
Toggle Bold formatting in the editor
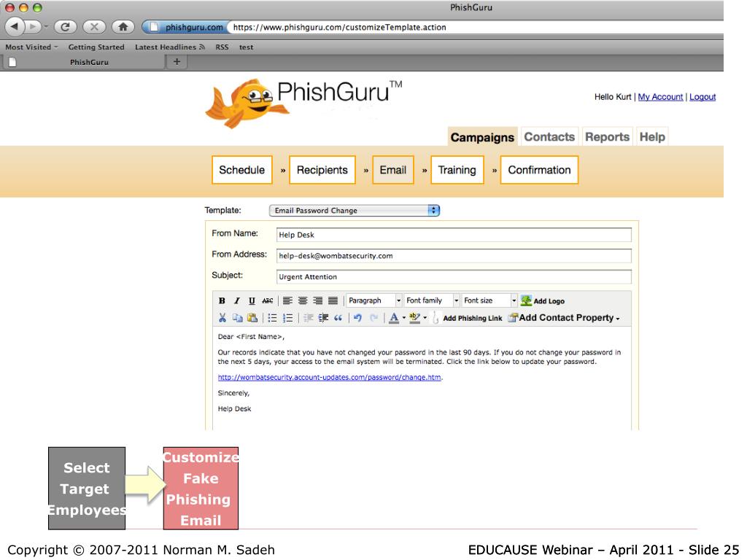pyautogui.click(x=222, y=300)
